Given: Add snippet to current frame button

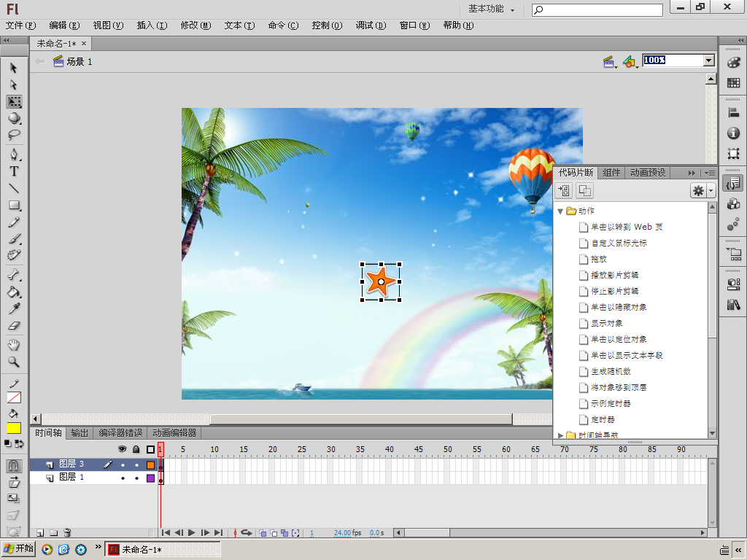Looking at the screenshot, I should (x=564, y=191).
